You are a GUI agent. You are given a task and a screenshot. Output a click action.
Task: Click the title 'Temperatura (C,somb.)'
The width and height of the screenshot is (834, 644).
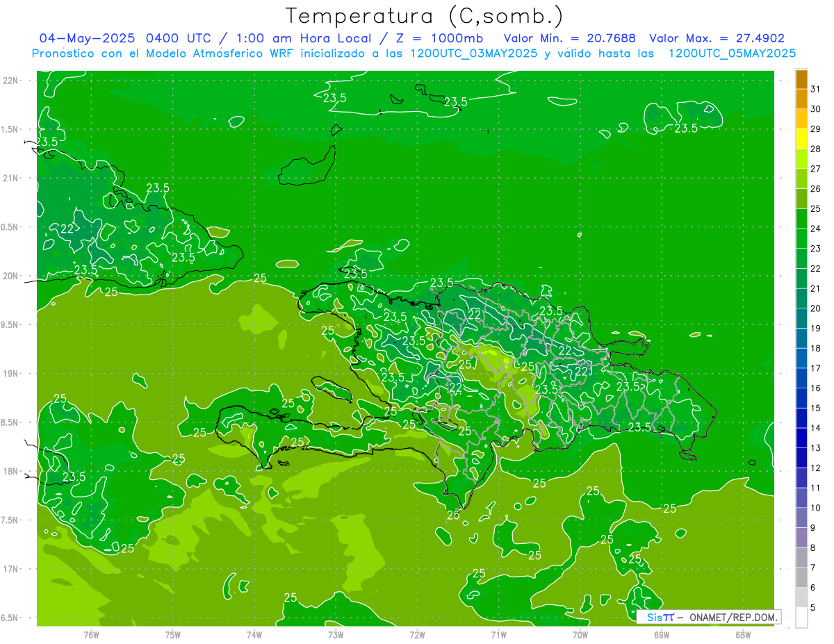pos(425,16)
